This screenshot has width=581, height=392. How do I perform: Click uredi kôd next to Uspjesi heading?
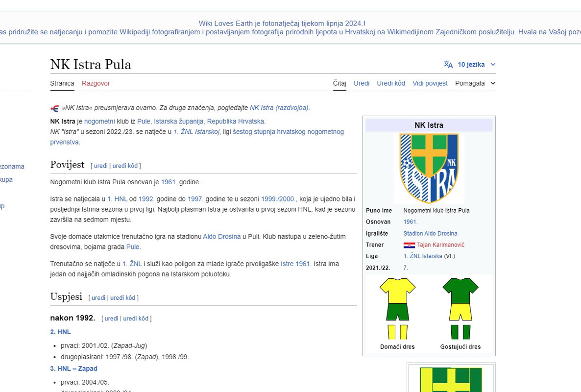[x=123, y=297]
